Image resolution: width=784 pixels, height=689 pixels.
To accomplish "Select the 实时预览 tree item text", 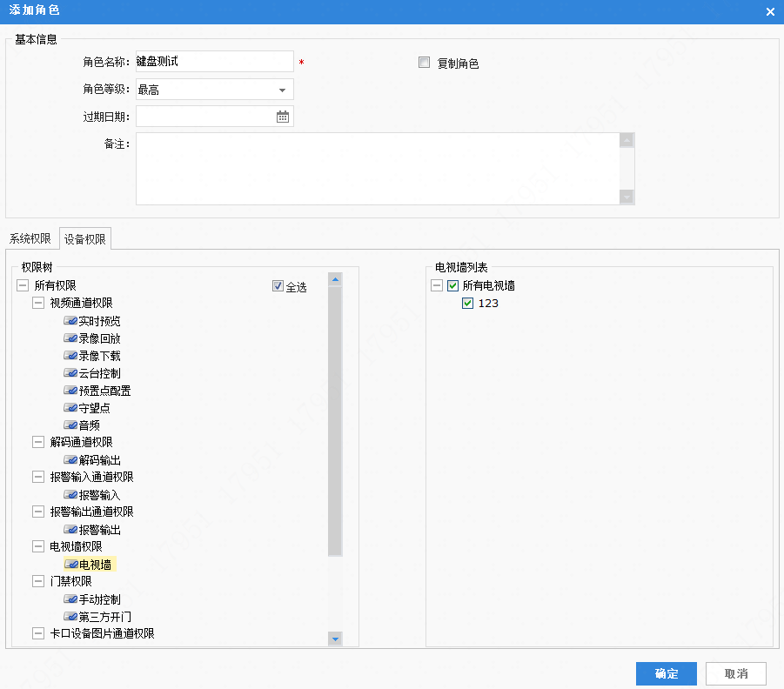I will click(x=99, y=321).
